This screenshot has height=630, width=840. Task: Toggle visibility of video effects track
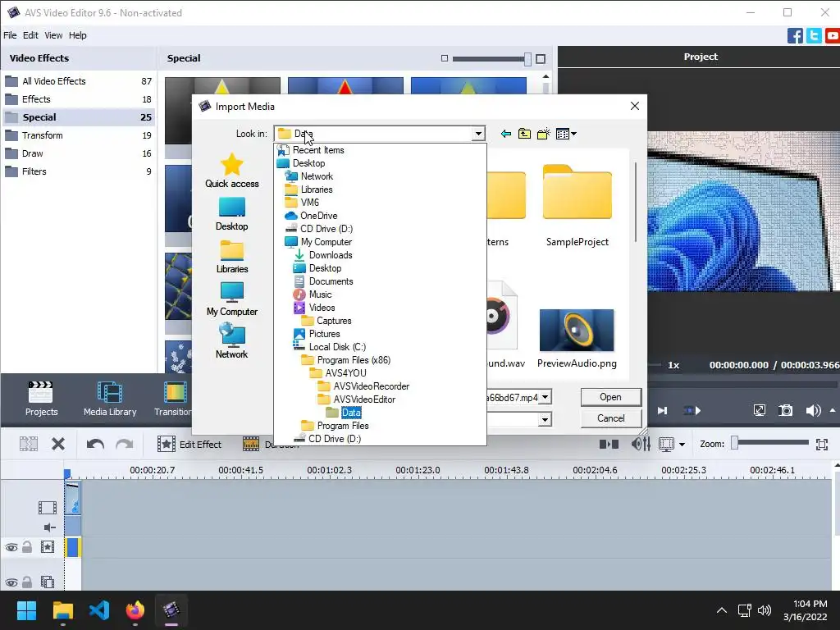click(11, 547)
